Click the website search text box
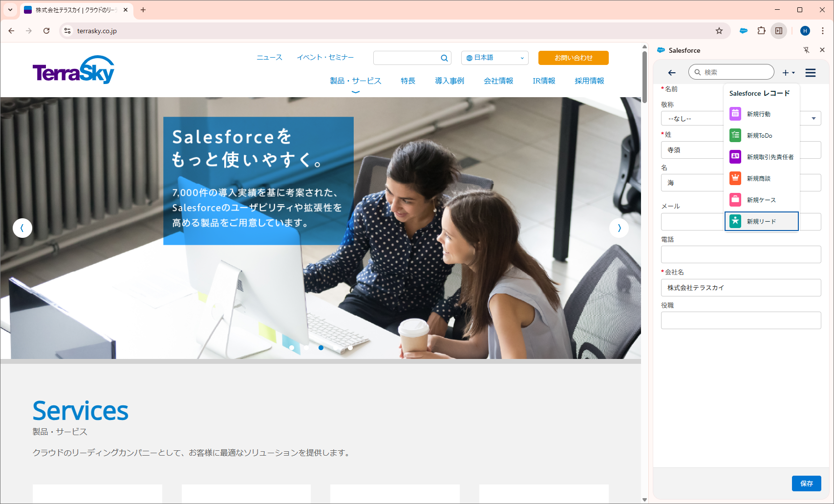Image resolution: width=834 pixels, height=504 pixels. 406,58
